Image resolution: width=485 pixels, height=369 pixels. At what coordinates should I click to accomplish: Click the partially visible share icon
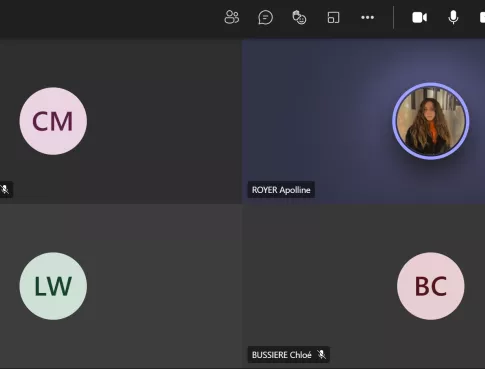pyautogui.click(x=482, y=17)
